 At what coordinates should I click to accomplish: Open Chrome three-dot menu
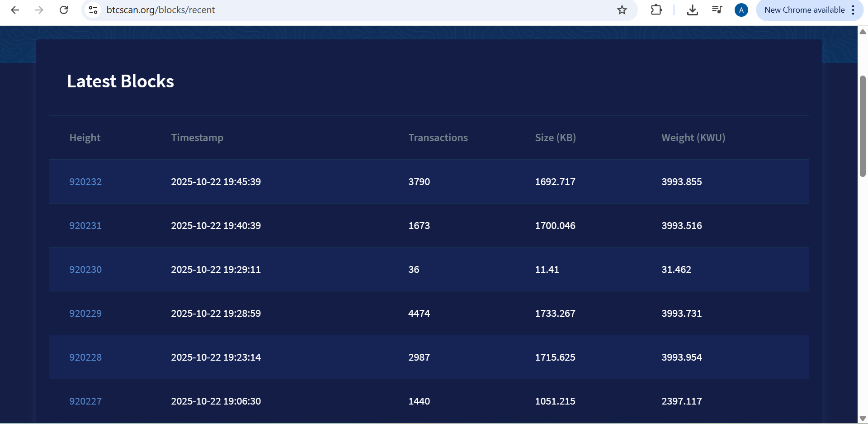point(853,10)
